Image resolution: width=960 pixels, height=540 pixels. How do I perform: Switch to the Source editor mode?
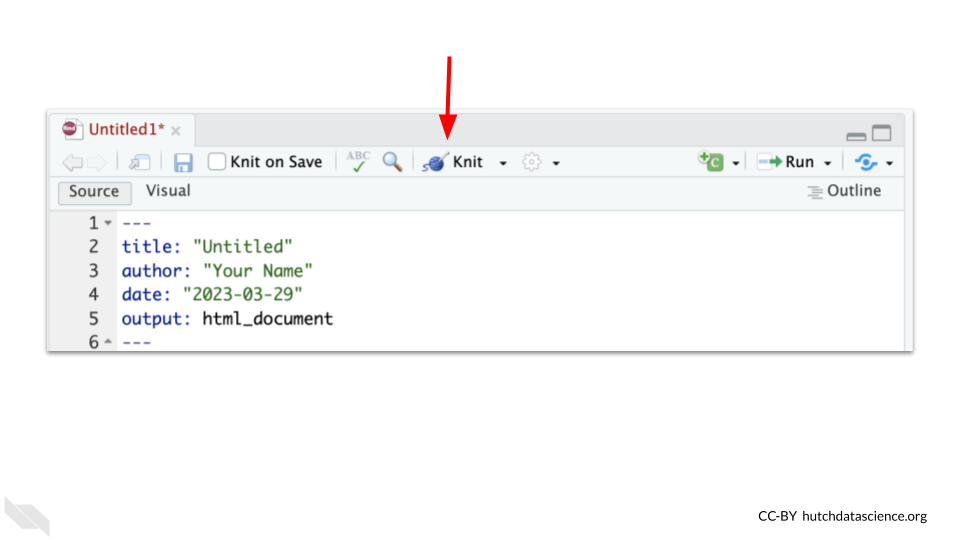point(94,192)
